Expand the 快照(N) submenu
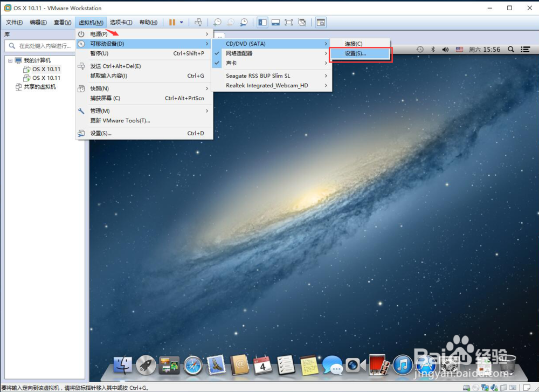Viewport: 539px width, 392px height. coord(144,88)
